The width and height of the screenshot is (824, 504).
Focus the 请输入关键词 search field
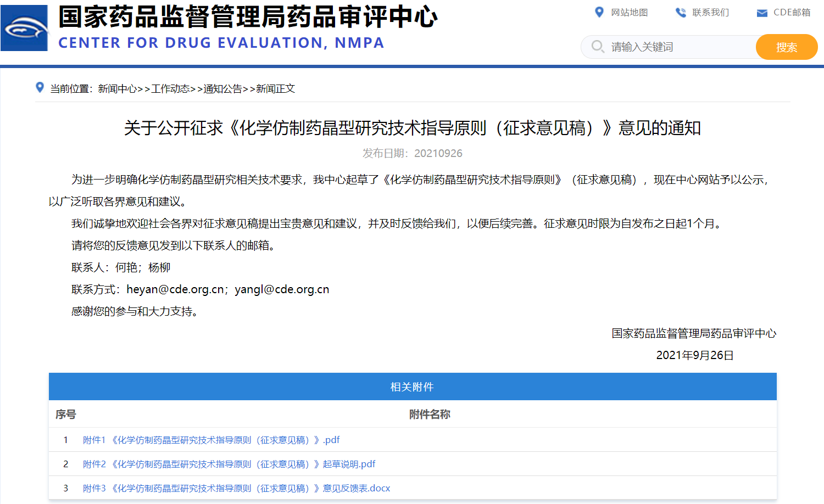coord(680,47)
